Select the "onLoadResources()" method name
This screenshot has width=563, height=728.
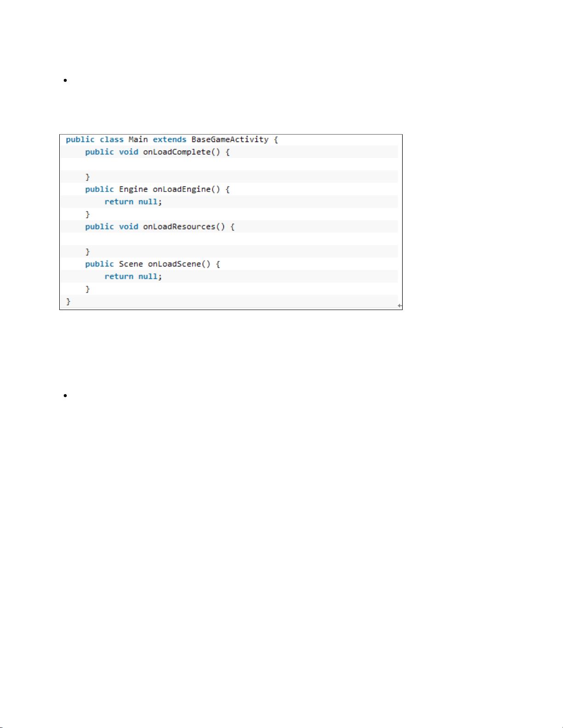coord(184,227)
